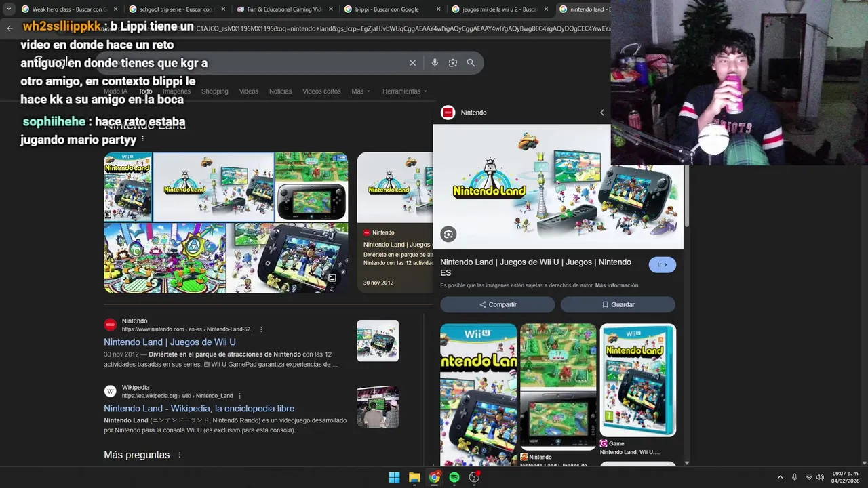This screenshot has width=868, height=488.
Task: Close the Weak hero class tab
Action: 115,9
